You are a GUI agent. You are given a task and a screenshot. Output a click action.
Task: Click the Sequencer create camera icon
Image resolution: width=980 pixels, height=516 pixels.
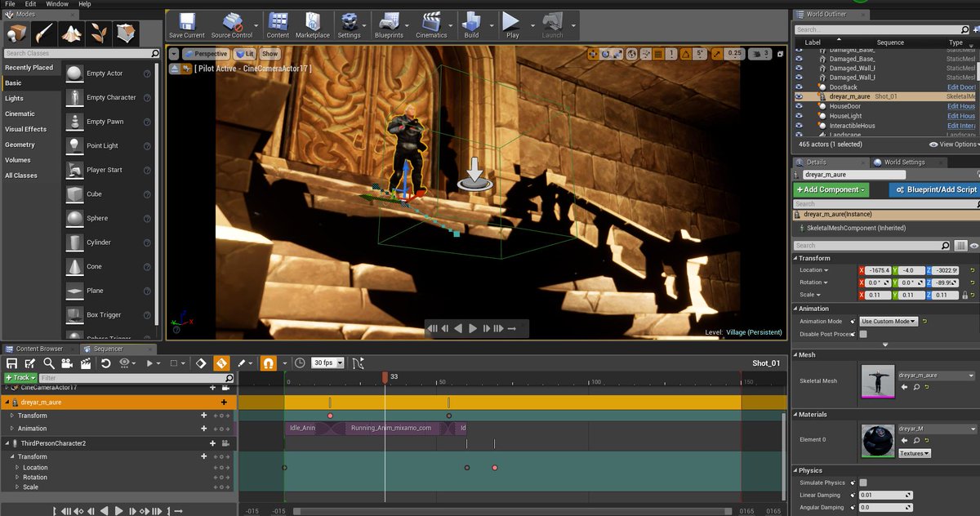coord(67,363)
